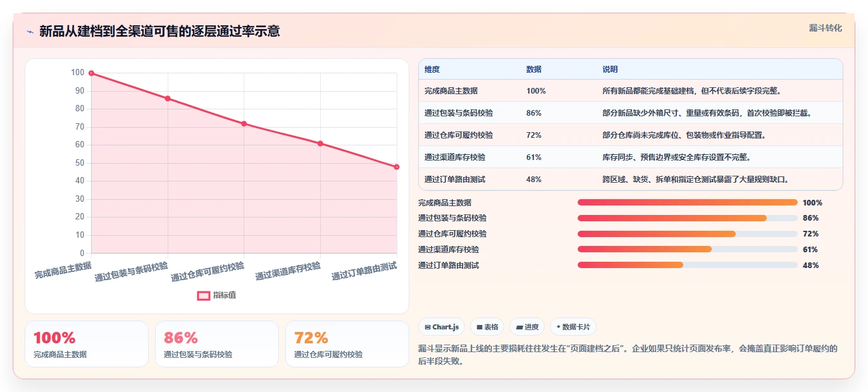
Task: Click the summary paragraph starting 漏斗显示新品上线
Action: [628, 355]
